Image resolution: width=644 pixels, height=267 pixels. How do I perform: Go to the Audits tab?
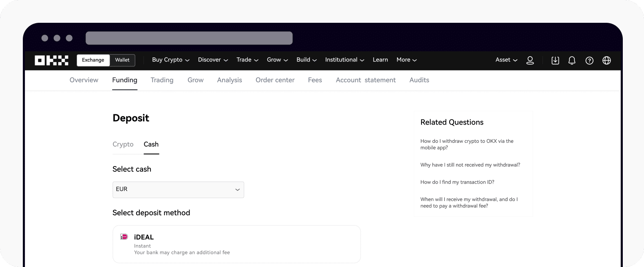(419, 80)
